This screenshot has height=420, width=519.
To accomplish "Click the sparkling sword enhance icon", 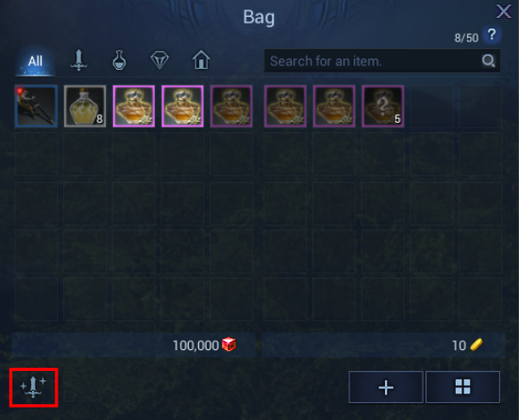I will pyautogui.click(x=33, y=387).
